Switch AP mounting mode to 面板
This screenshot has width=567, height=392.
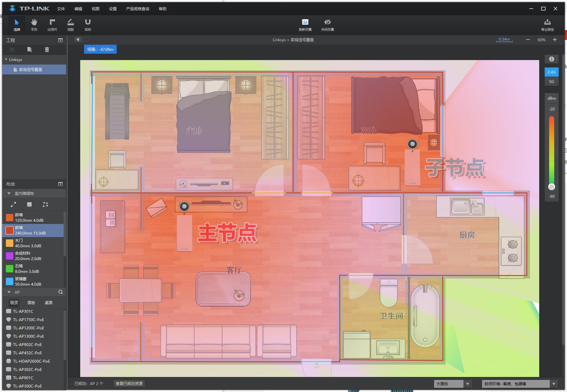pyautogui.click(x=31, y=303)
